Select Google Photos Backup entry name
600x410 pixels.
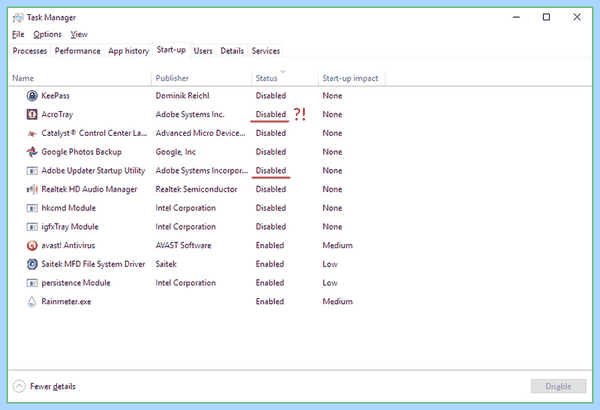pyautogui.click(x=82, y=152)
